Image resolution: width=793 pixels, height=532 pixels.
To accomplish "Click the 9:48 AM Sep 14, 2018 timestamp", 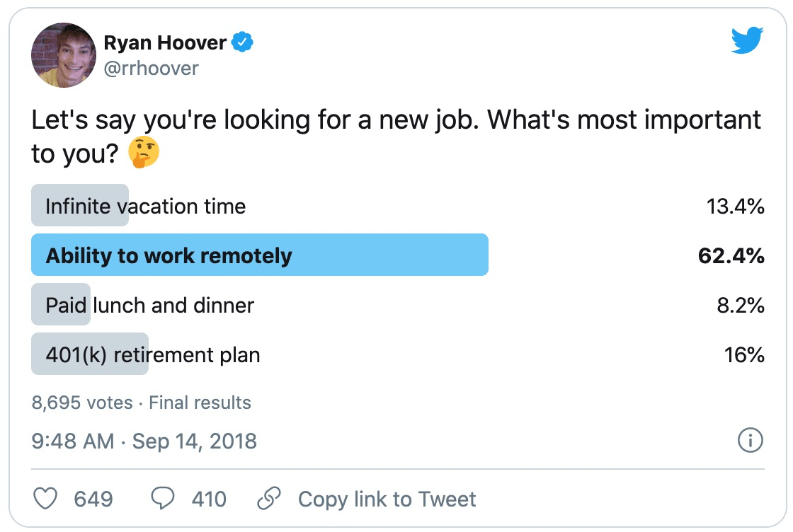I will coord(144,441).
